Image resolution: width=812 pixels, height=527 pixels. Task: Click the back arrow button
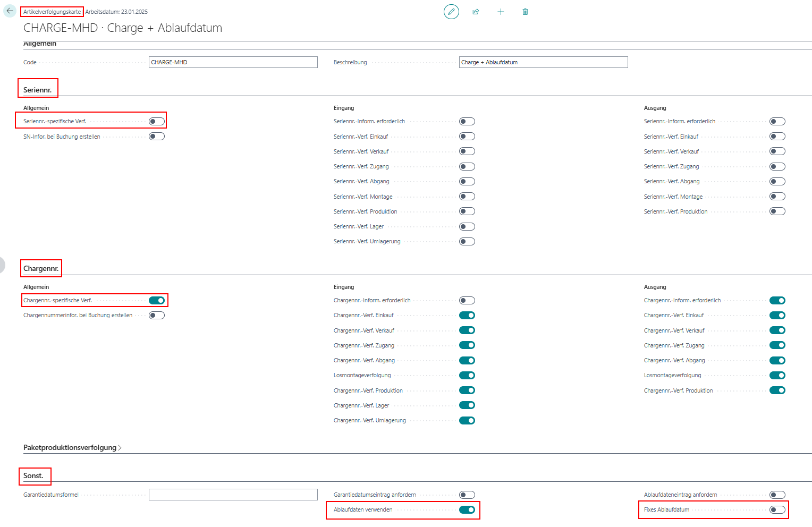[x=10, y=11]
